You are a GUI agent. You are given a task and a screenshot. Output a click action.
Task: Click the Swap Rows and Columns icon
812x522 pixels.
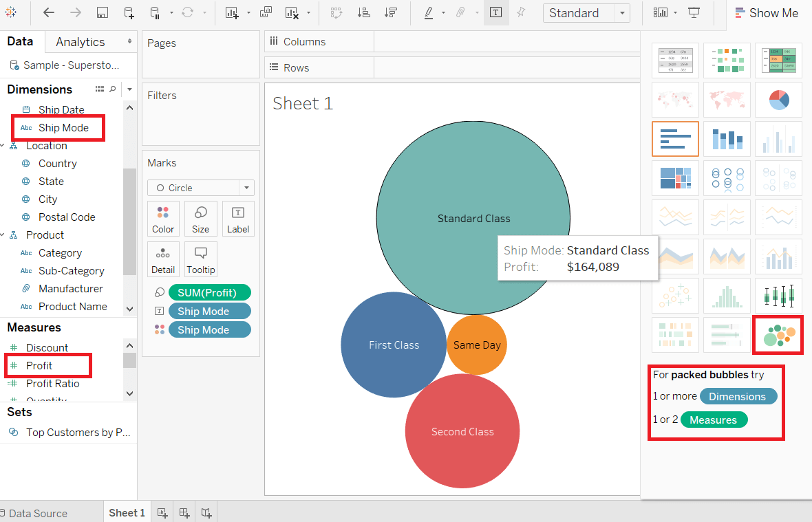336,12
